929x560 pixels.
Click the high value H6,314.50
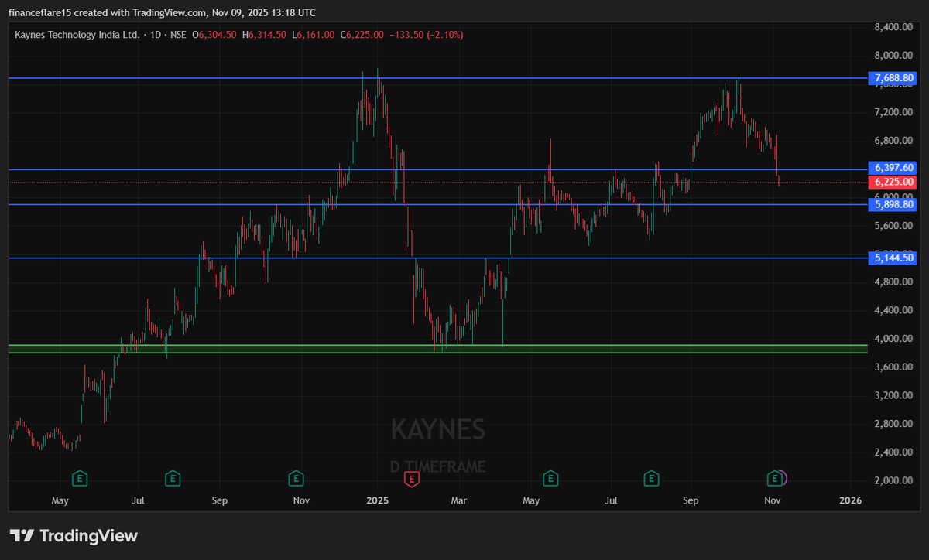(265, 35)
